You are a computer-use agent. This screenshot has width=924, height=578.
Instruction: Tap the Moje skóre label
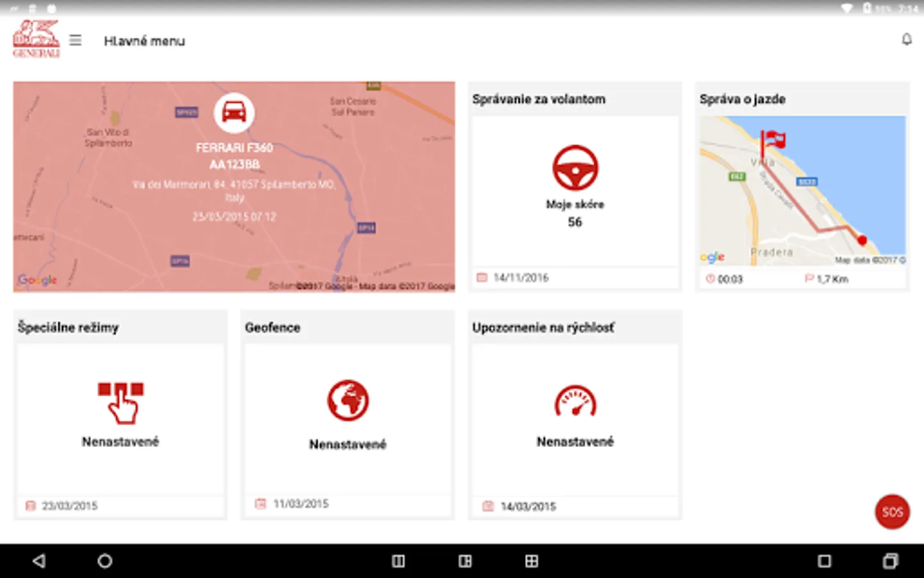point(575,204)
